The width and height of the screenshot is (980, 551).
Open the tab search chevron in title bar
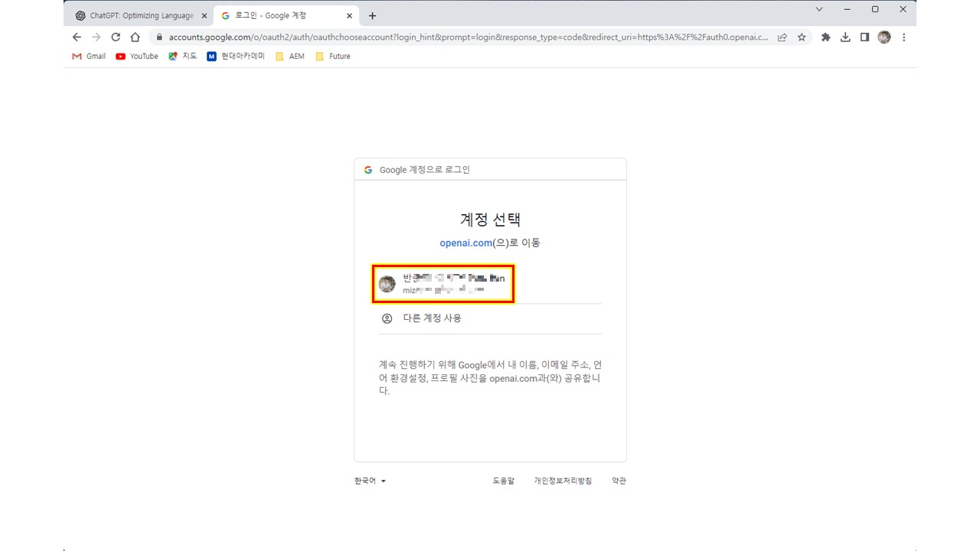819,9
